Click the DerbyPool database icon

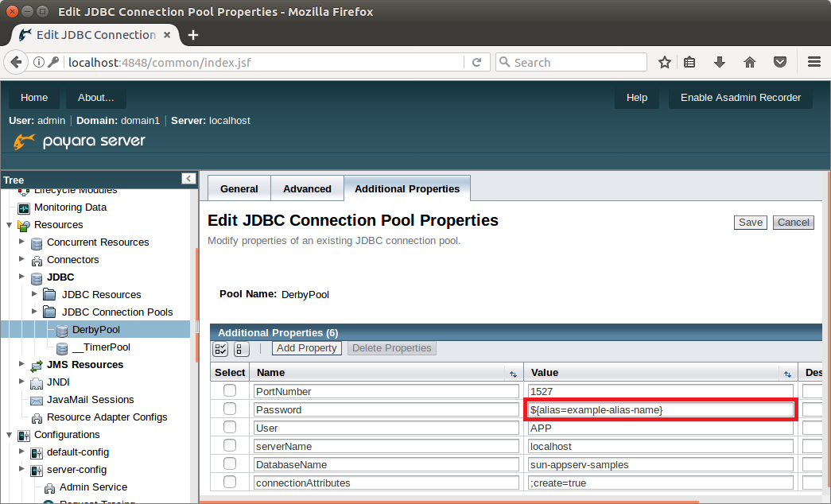[62, 331]
